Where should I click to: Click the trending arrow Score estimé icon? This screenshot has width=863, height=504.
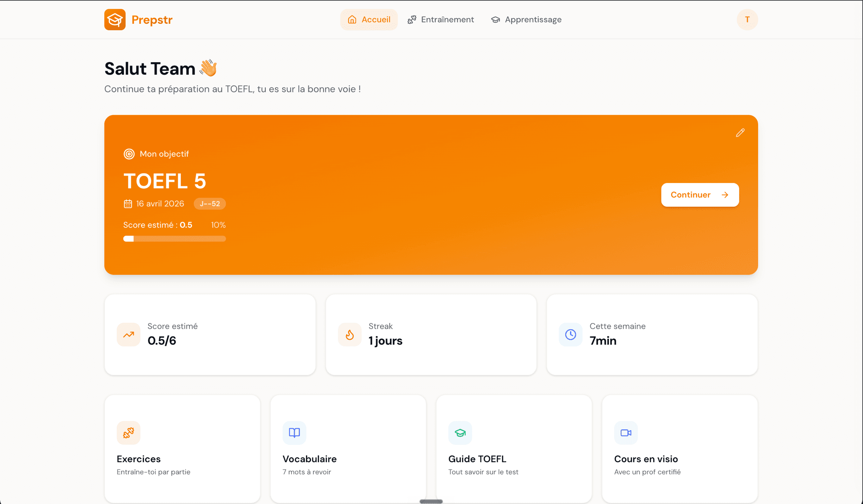pos(129,334)
